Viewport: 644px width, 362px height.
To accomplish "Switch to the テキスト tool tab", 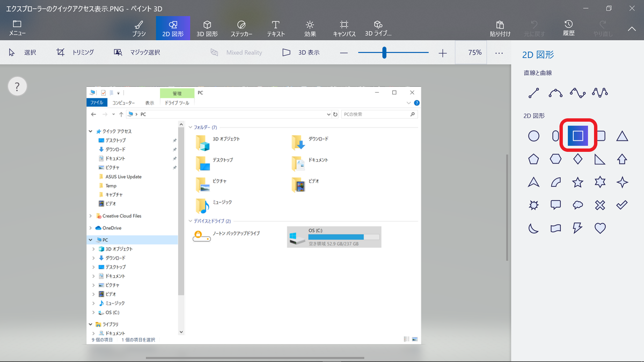I will [276, 28].
